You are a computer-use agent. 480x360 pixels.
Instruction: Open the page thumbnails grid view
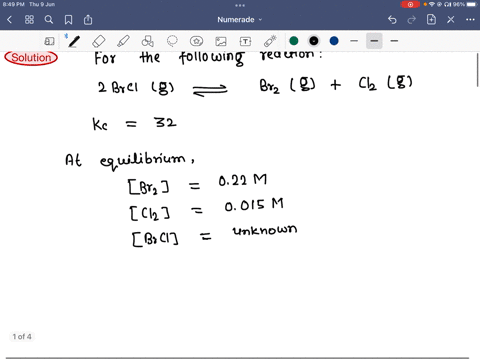click(x=29, y=20)
